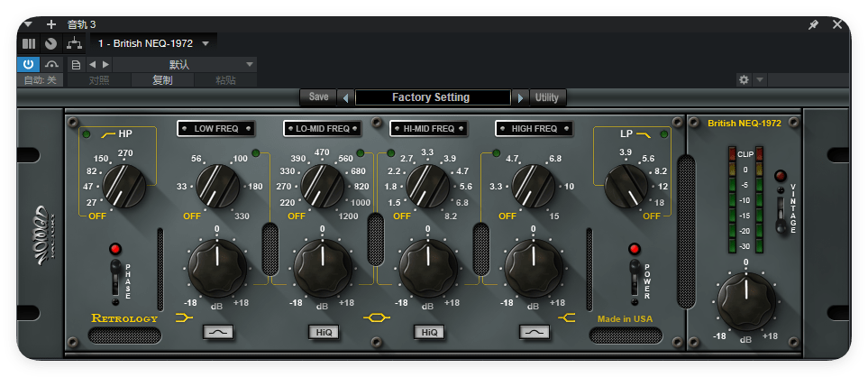
Task: Open the routing hierarchy icon
Action: pos(74,43)
